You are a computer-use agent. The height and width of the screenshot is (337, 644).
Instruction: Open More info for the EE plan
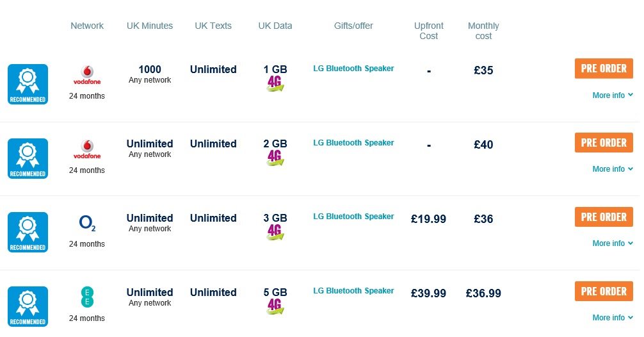[613, 318]
